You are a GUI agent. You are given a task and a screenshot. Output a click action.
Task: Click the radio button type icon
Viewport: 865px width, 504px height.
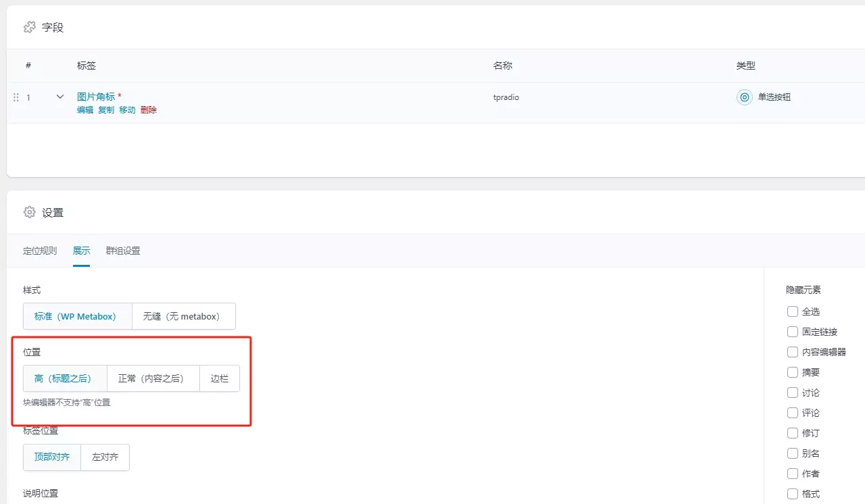click(744, 97)
